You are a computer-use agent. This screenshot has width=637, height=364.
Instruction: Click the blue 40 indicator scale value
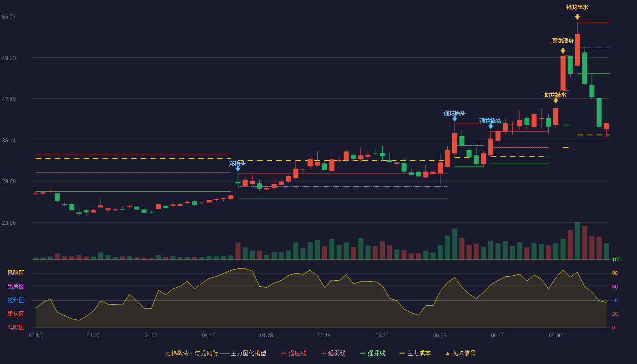pos(615,300)
